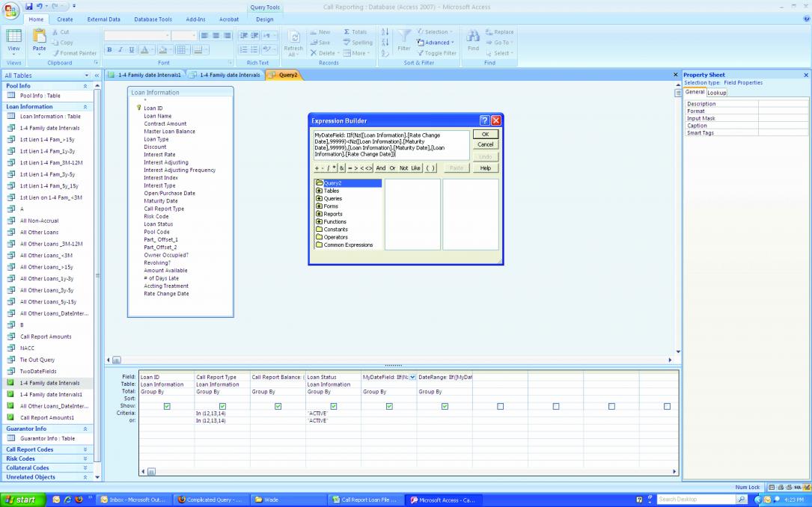Open the Lookup tab in Property Sheet
The image size is (812, 507).
tap(716, 93)
